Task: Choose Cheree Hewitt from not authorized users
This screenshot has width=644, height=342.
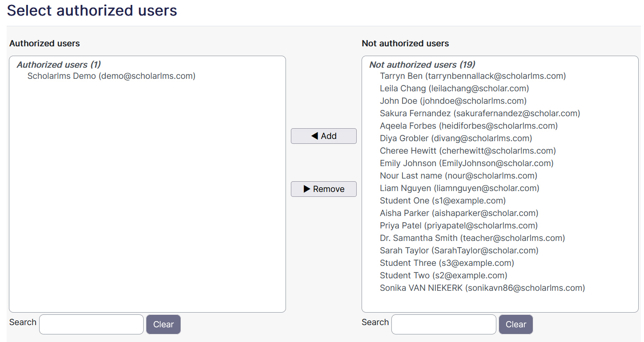Action: (467, 151)
